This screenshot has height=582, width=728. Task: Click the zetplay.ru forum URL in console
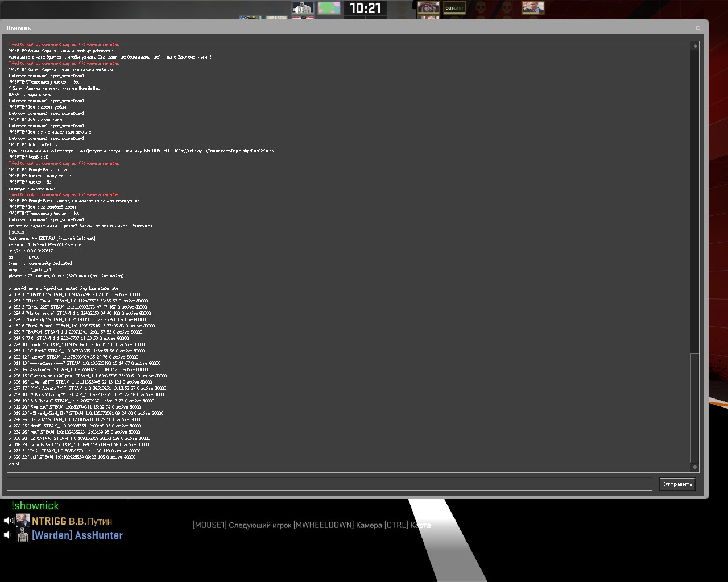click(x=224, y=151)
